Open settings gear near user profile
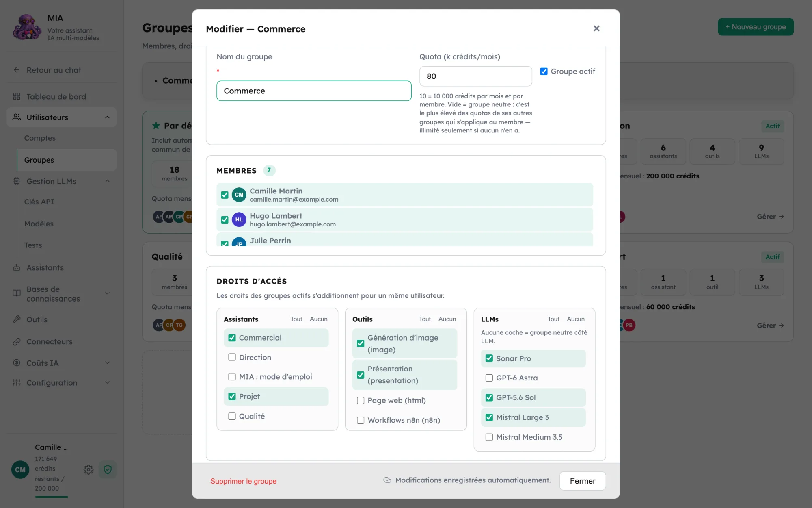 click(x=89, y=469)
